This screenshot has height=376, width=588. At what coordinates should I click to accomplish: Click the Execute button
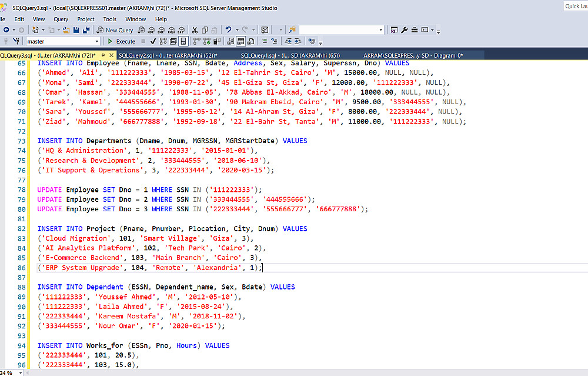122,41
